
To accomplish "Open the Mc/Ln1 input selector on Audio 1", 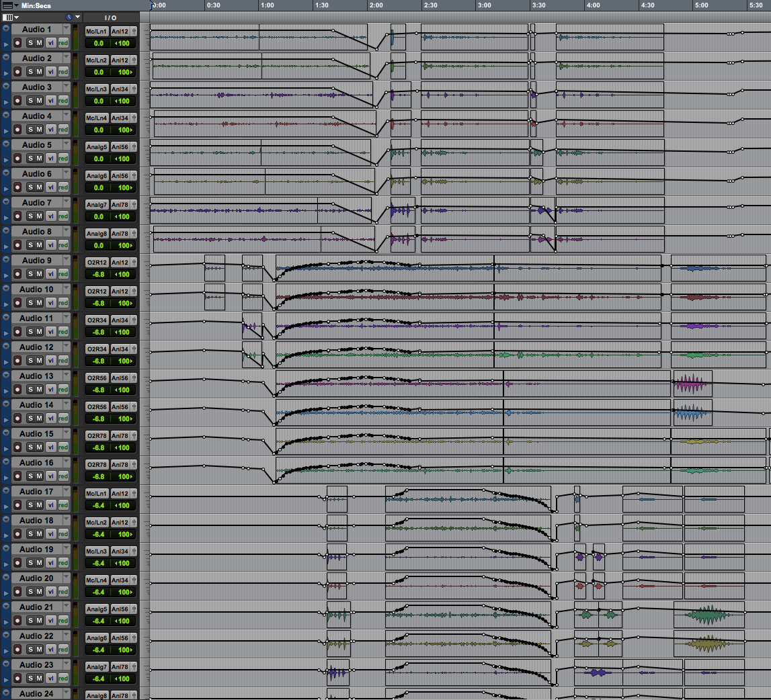I will 96,31.
